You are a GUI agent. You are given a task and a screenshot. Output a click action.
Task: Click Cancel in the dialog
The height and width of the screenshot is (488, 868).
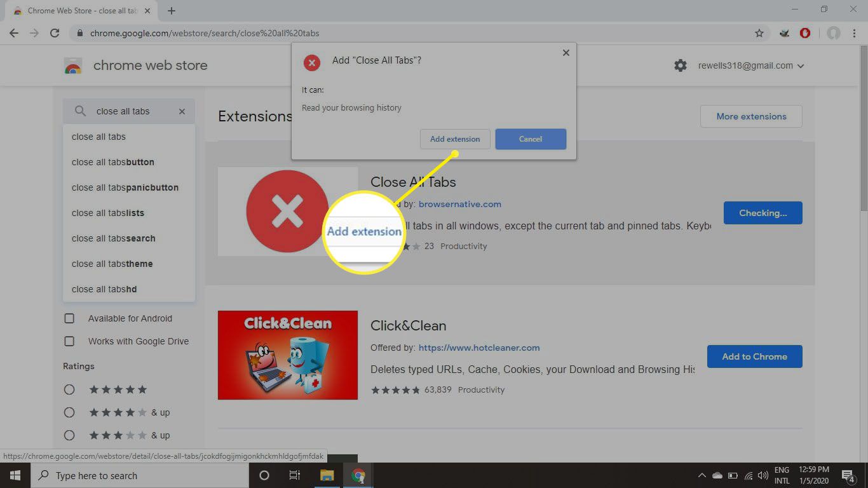coord(531,139)
